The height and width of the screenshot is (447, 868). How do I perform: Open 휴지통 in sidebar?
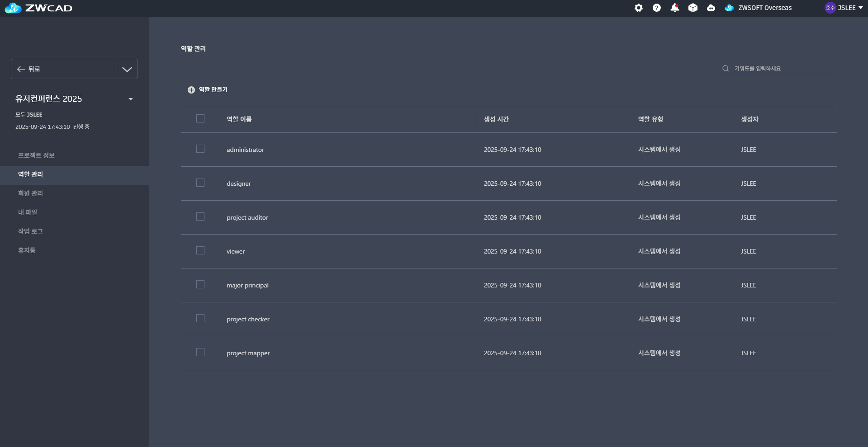coord(75,250)
